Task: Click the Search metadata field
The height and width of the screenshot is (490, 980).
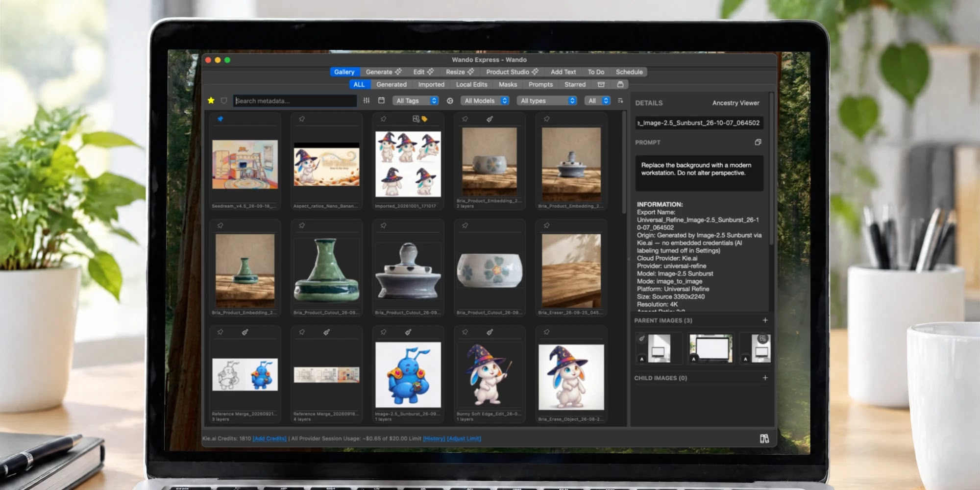Action: pos(295,101)
